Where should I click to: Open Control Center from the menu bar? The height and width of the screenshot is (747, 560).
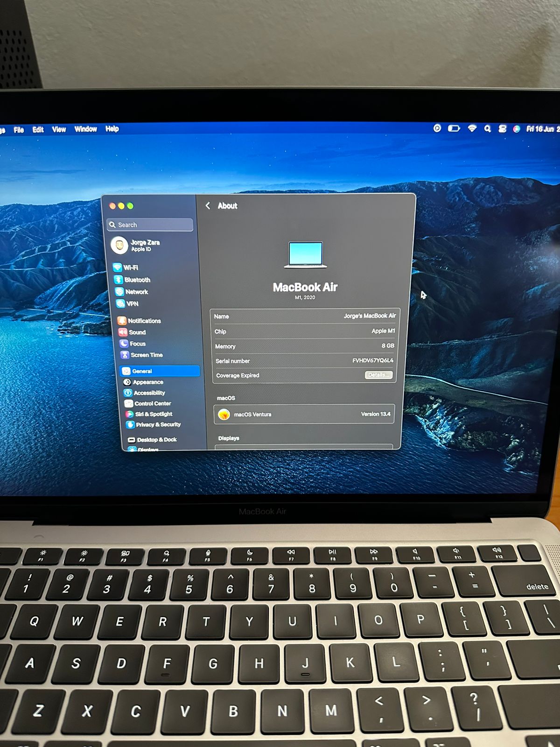503,129
